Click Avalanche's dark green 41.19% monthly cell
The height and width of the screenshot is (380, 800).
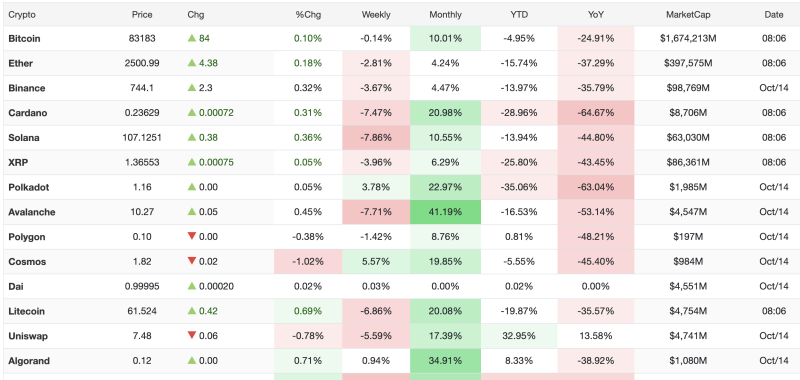pyautogui.click(x=445, y=212)
